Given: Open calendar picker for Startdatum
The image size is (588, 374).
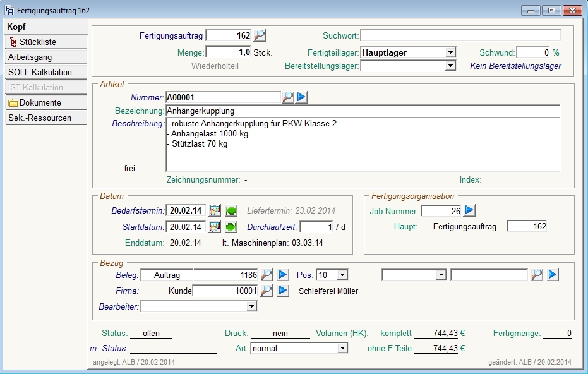Looking at the screenshot, I should (x=215, y=227).
